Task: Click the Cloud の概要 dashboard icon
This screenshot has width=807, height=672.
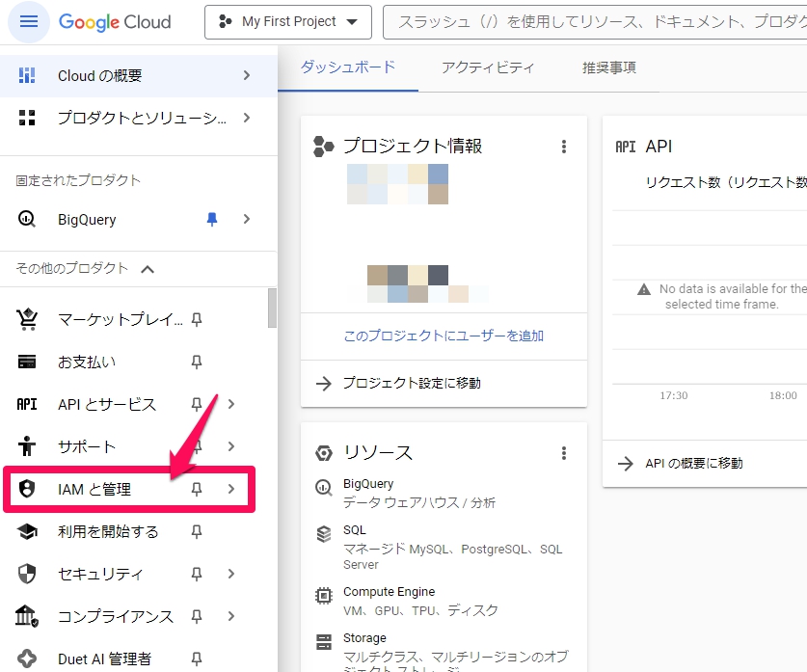Action: tap(27, 75)
